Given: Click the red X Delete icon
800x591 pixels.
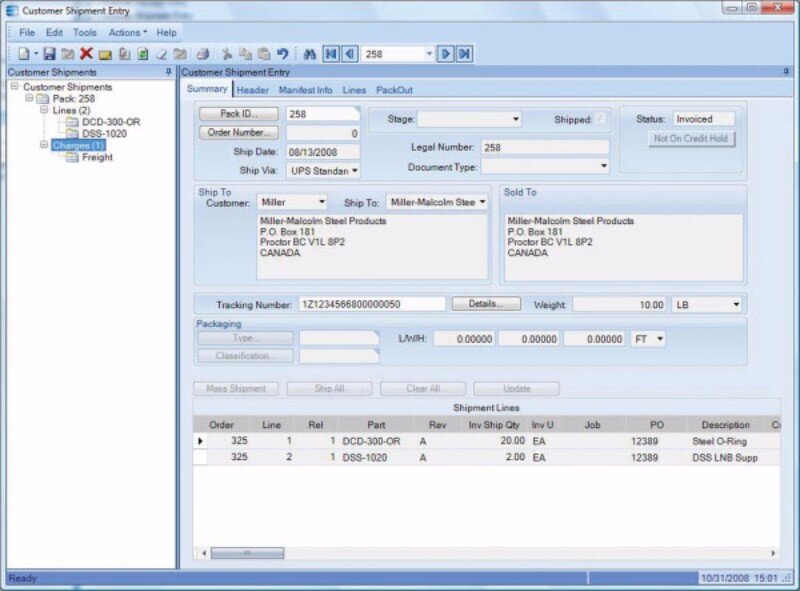Looking at the screenshot, I should [x=86, y=54].
